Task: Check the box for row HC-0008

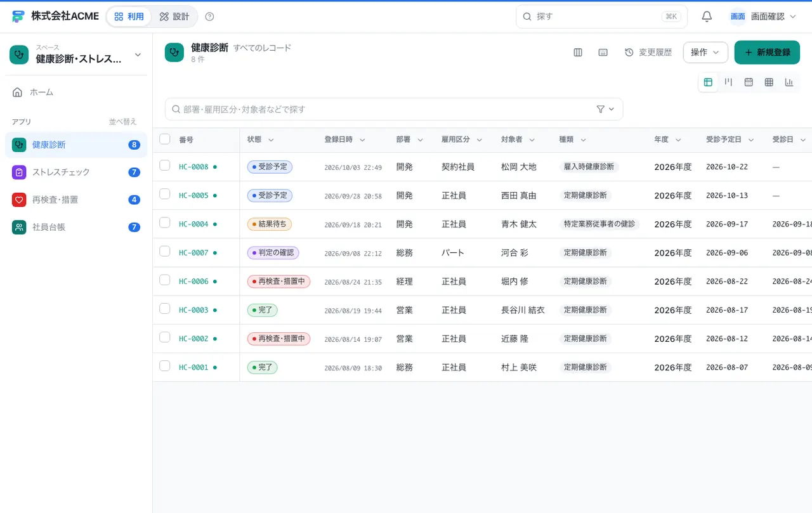Action: click(165, 166)
